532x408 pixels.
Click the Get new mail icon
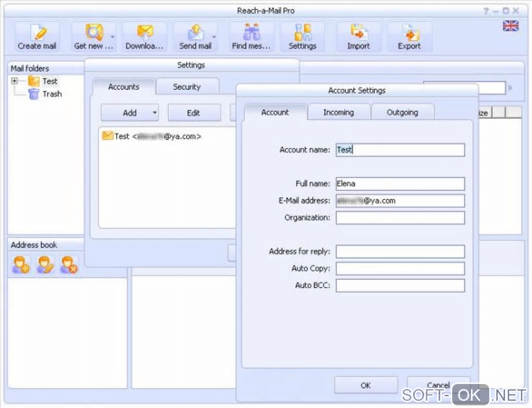(94, 32)
